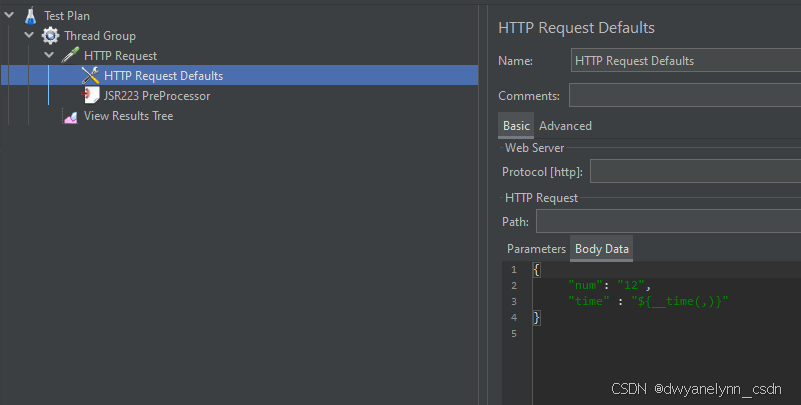Click the JSR223 PreProcessor script icon
This screenshot has width=801, height=405.
click(x=90, y=95)
